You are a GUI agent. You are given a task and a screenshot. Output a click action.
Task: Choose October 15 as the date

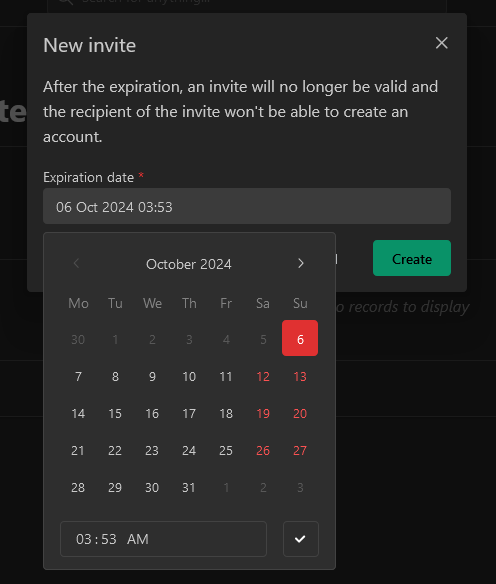tap(115, 413)
